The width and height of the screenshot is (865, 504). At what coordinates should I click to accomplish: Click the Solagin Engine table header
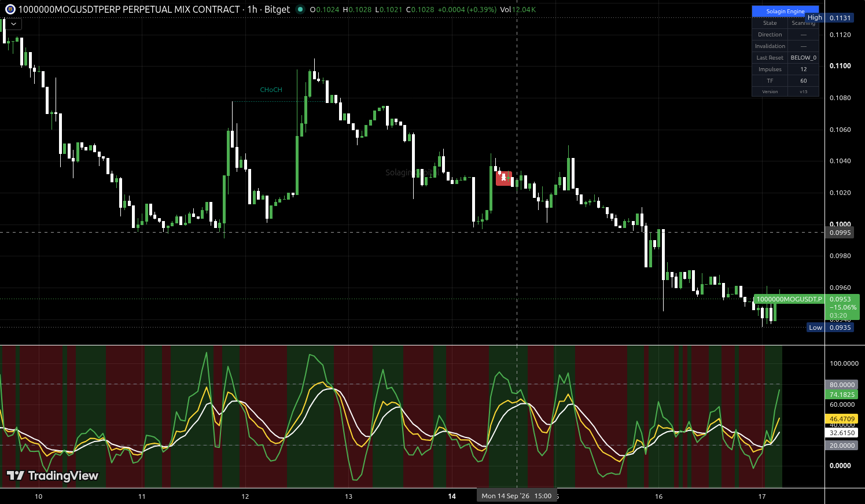click(785, 12)
